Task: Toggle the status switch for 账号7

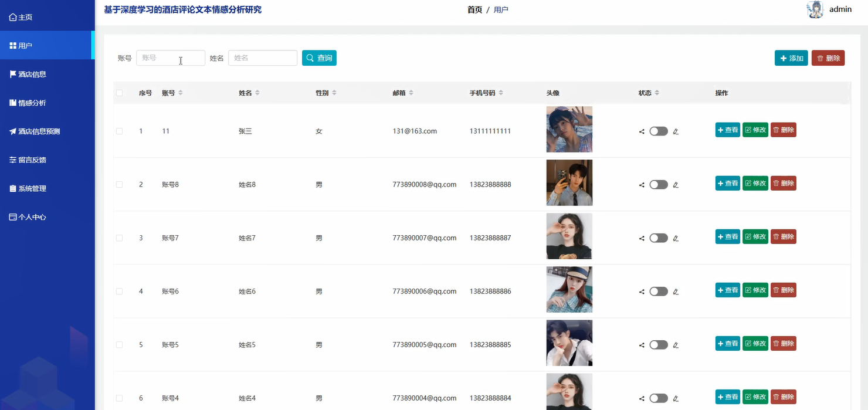Action: click(x=659, y=238)
